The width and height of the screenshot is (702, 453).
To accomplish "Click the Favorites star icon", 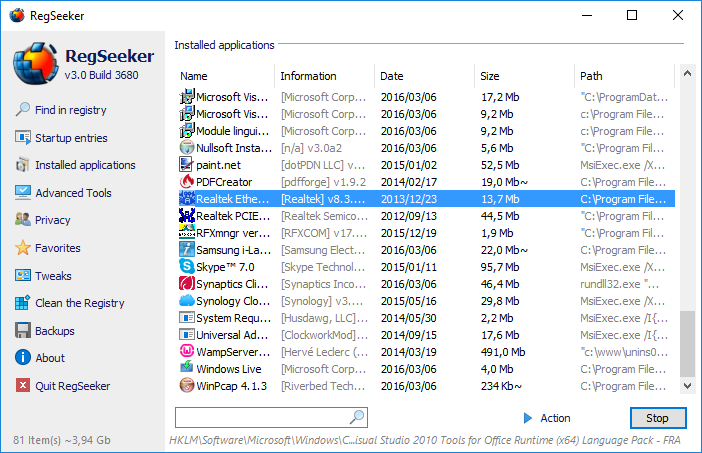I will 22,248.
